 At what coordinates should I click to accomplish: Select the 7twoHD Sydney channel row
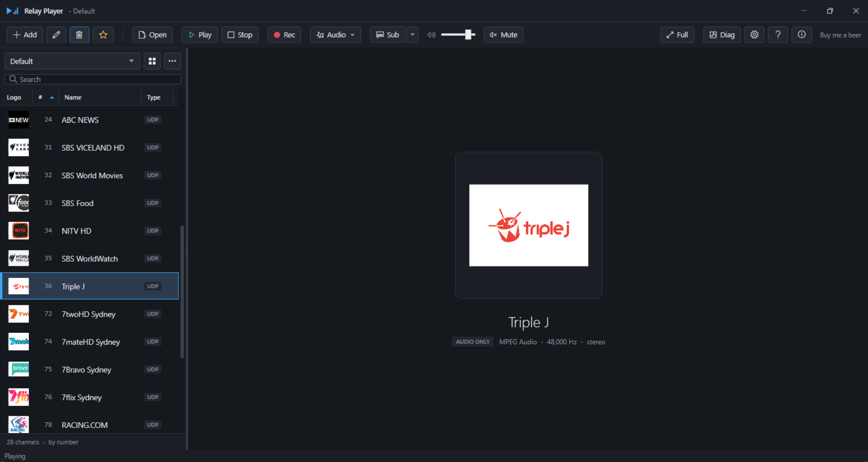pos(91,314)
